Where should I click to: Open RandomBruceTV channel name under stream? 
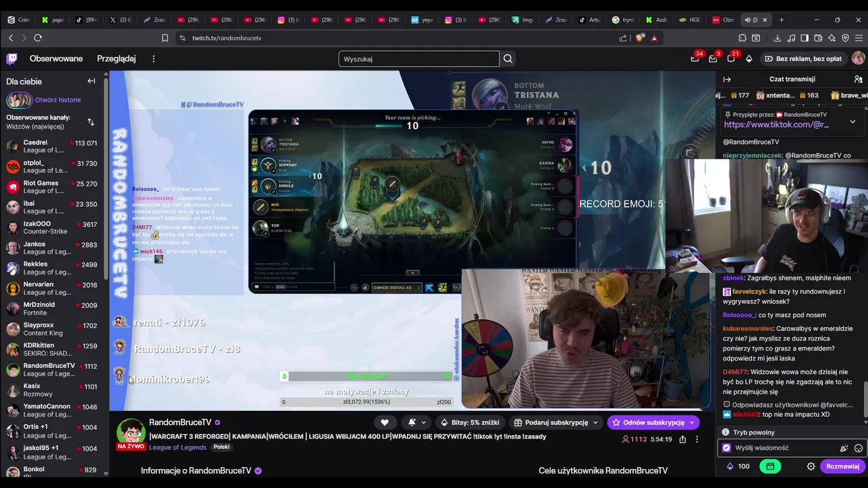coord(180,422)
